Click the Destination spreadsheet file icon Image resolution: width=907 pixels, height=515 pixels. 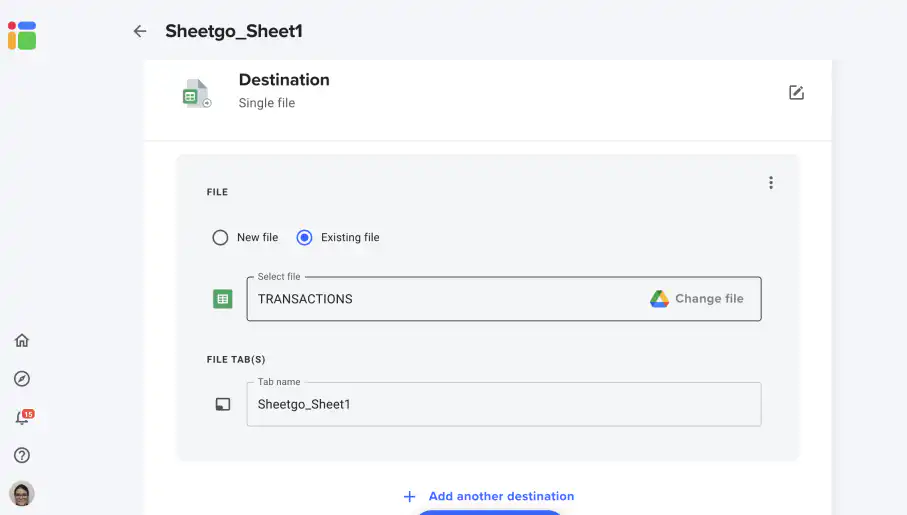point(197,93)
